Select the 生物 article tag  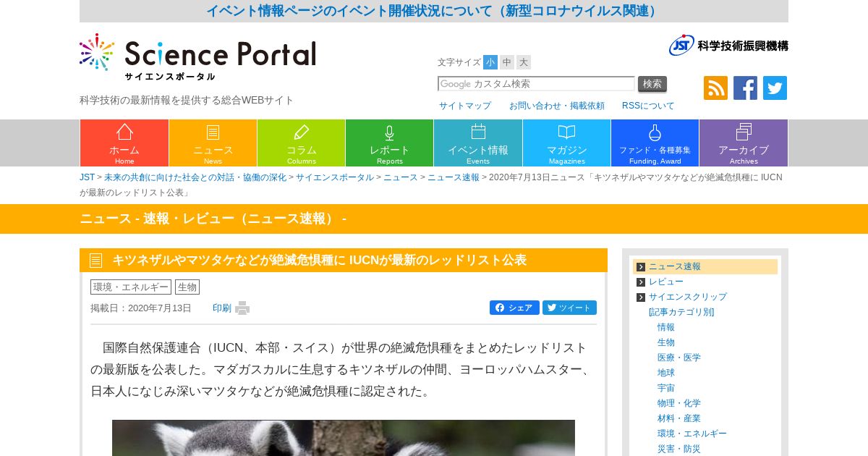click(x=187, y=287)
